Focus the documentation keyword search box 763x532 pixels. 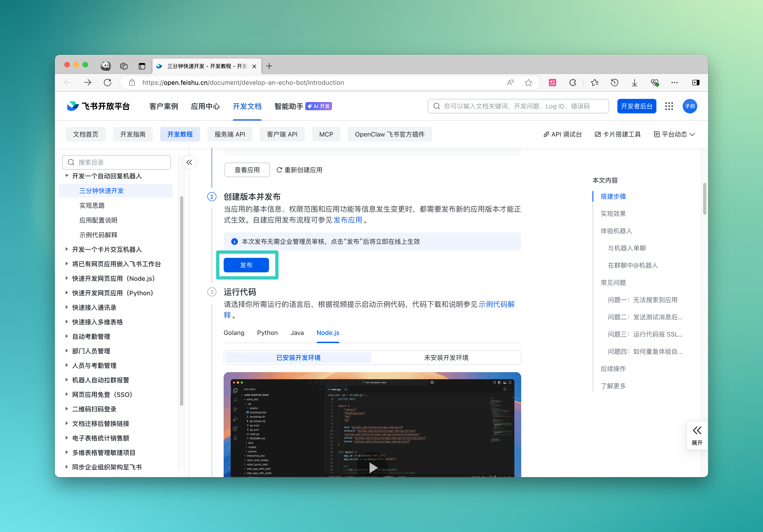pos(518,106)
